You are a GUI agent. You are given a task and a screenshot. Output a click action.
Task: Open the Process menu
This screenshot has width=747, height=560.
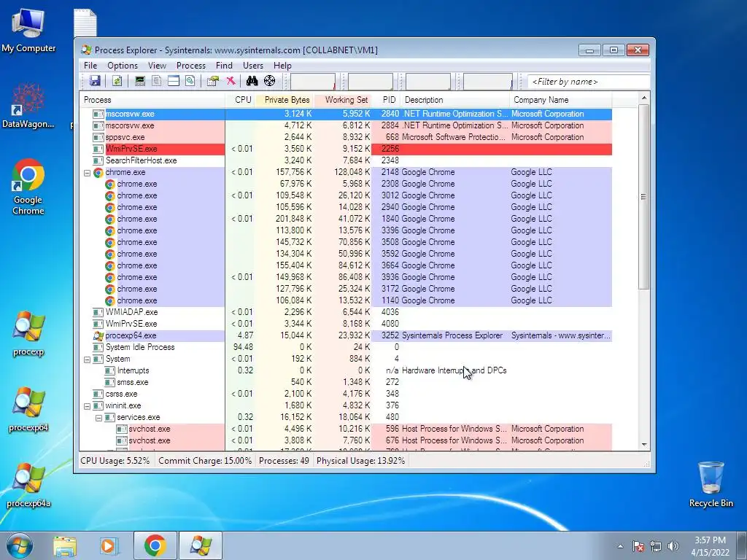tap(191, 65)
